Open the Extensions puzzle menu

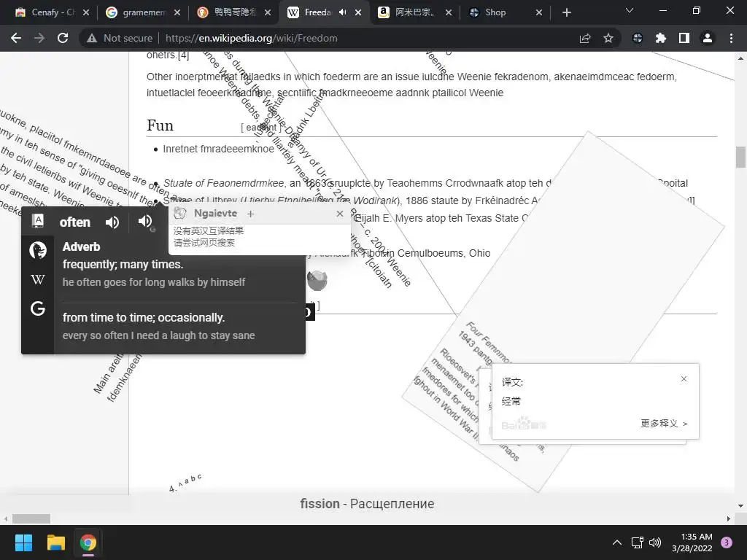[661, 38]
